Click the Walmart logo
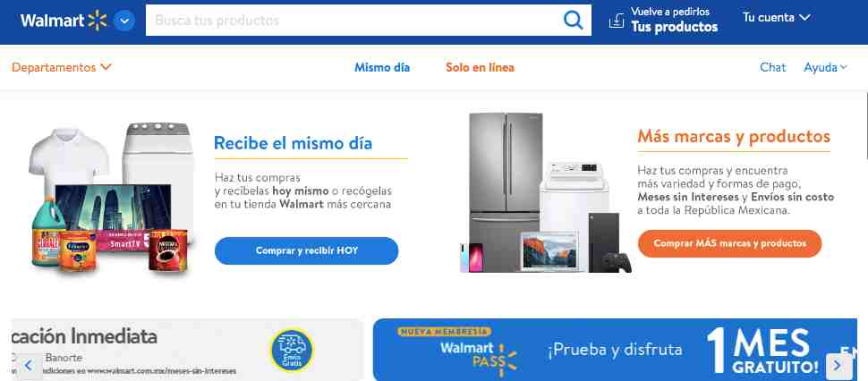The image size is (868, 381). tap(64, 21)
